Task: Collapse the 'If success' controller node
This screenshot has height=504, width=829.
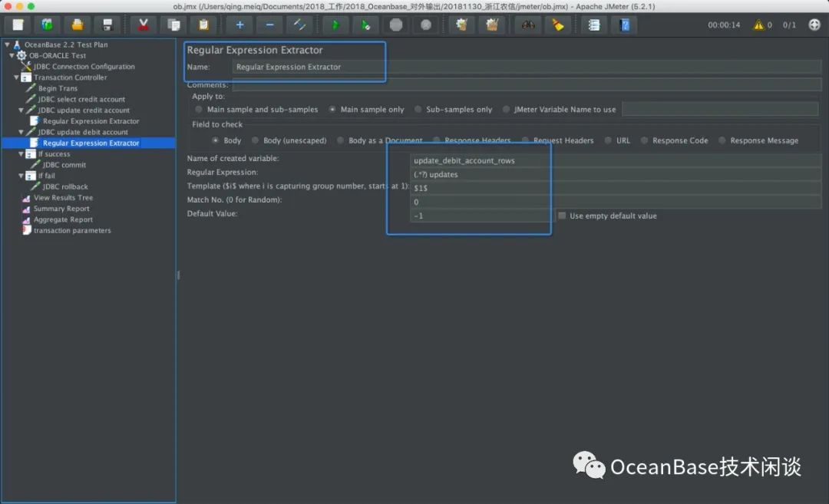Action: pyautogui.click(x=21, y=154)
